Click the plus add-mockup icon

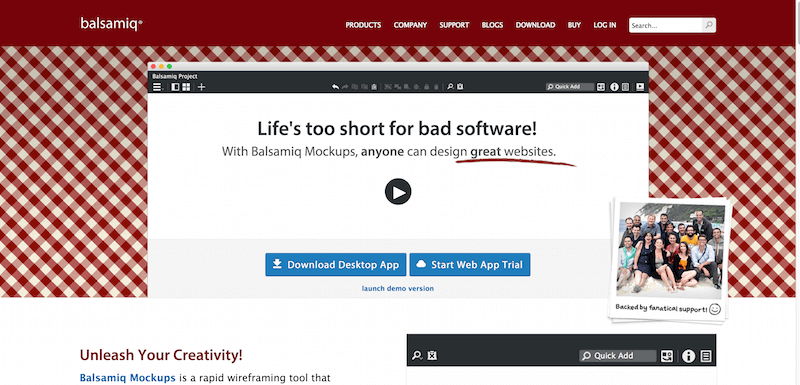tap(202, 87)
